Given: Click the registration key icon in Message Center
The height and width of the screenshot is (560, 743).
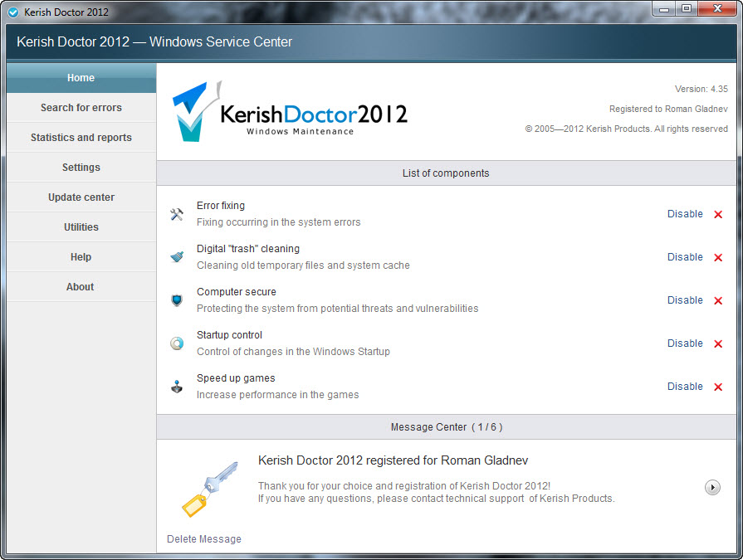Looking at the screenshot, I should pyautogui.click(x=210, y=489).
